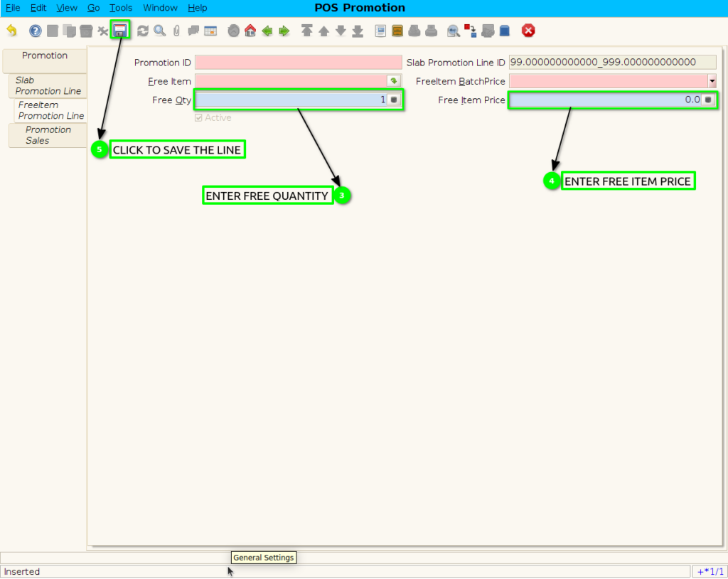Screen dimensions: 728x579
Task: Open the Chat speech bubbles icon
Action: (193, 31)
